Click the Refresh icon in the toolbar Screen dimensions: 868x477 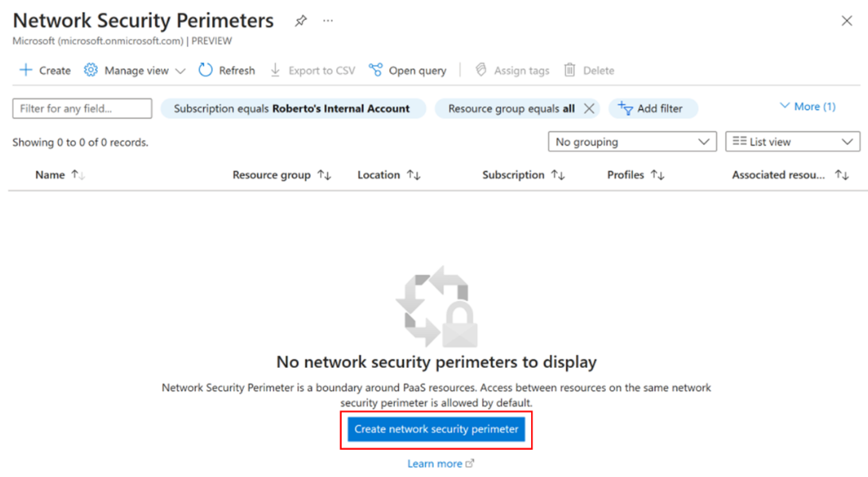tap(205, 70)
